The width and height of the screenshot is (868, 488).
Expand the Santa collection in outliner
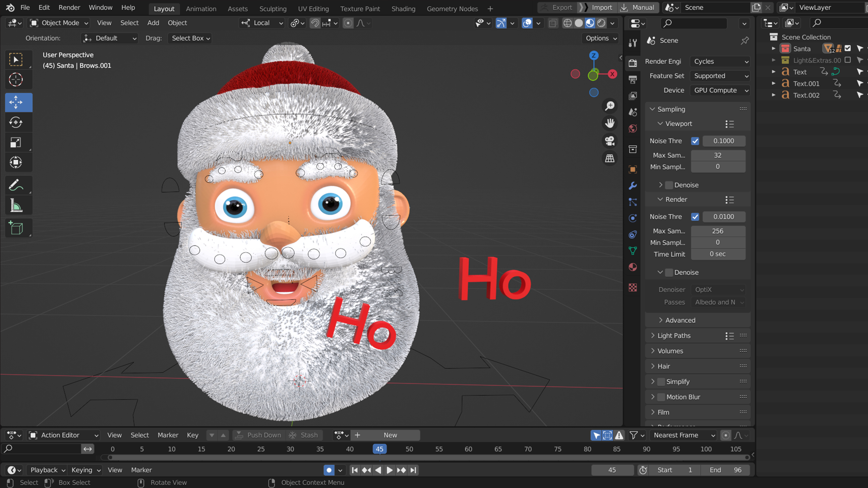(774, 49)
